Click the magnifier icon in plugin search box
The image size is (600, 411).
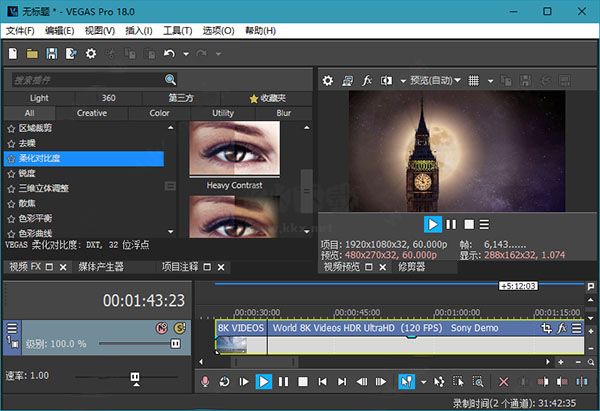click(x=170, y=79)
